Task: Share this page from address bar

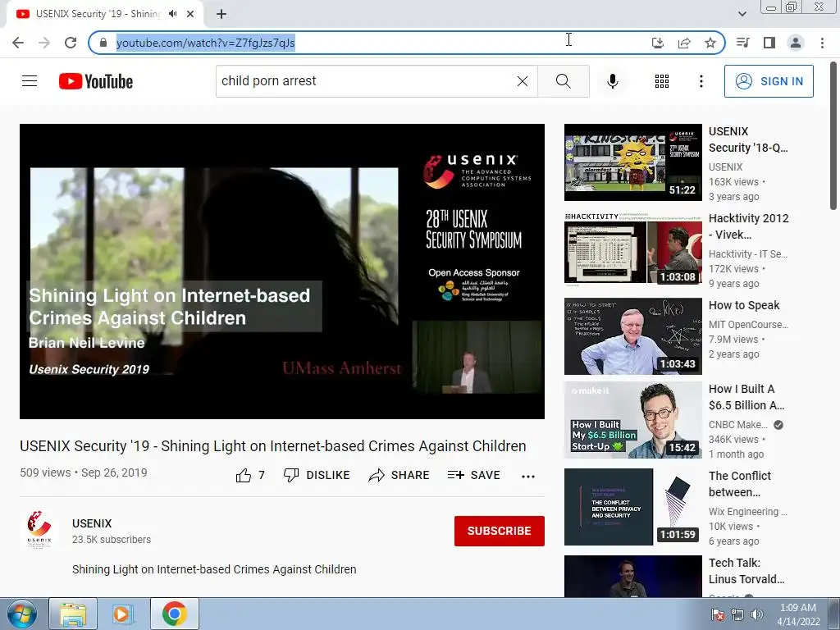Action: pyautogui.click(x=684, y=43)
